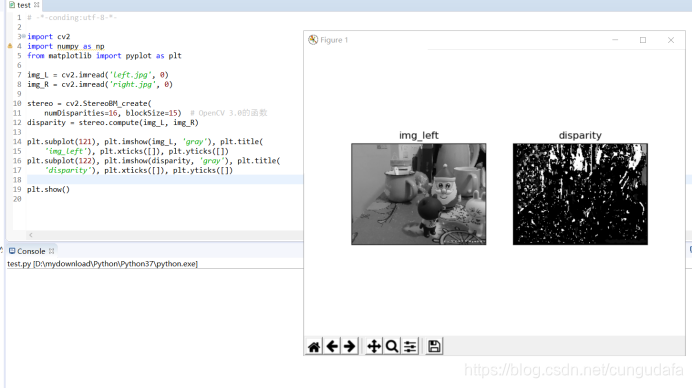Select the Pan axes tool

click(374, 346)
